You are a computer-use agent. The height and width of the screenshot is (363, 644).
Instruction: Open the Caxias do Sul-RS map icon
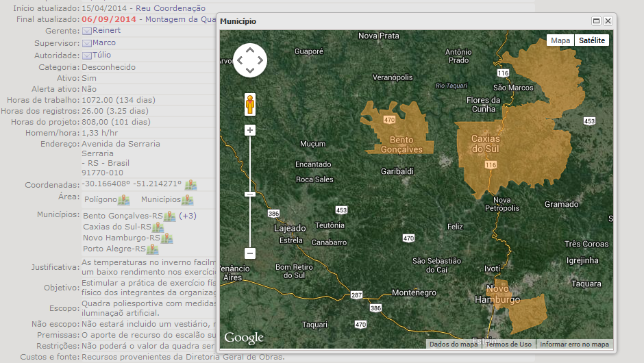click(158, 227)
